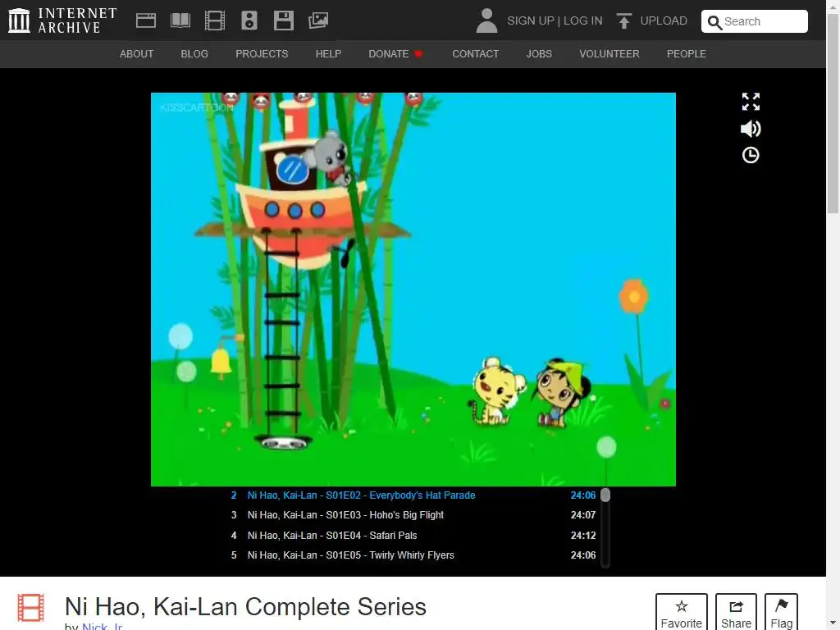Click LOG IN link
Image resolution: width=840 pixels, height=630 pixels.
(583, 21)
